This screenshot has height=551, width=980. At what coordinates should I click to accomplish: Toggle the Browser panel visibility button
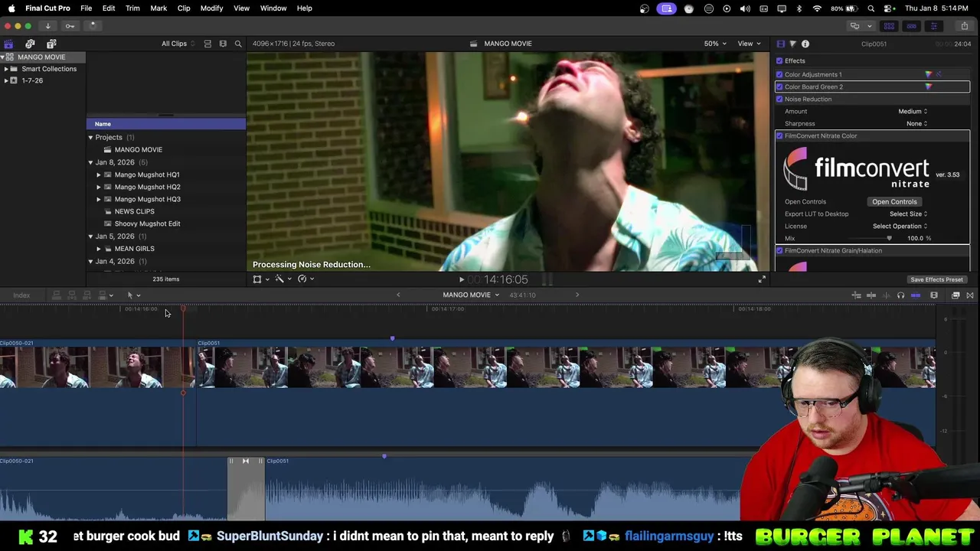click(x=889, y=26)
